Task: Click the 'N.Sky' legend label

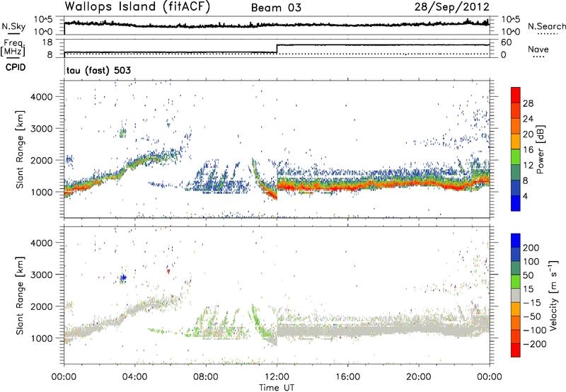Action: 13,26
